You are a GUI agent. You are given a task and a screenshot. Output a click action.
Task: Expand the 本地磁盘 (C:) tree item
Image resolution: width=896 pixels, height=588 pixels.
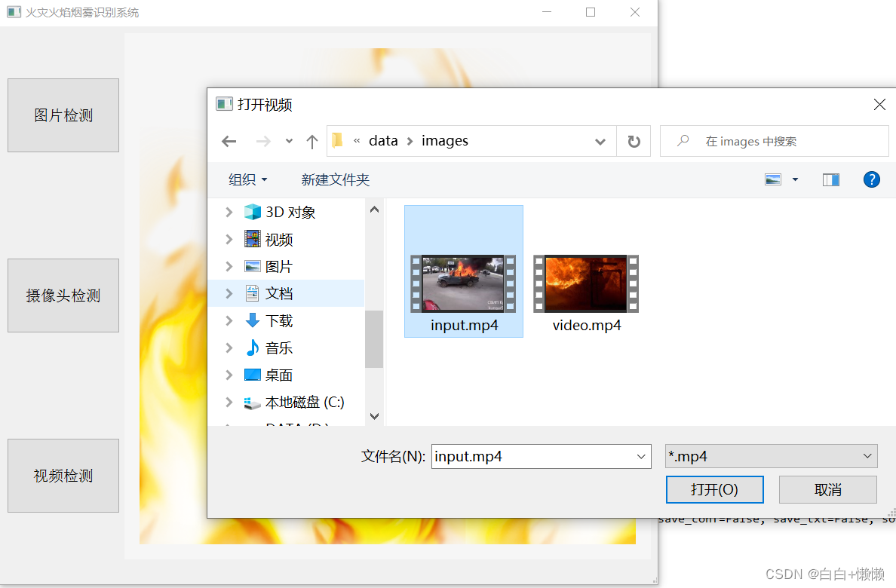coord(229,402)
